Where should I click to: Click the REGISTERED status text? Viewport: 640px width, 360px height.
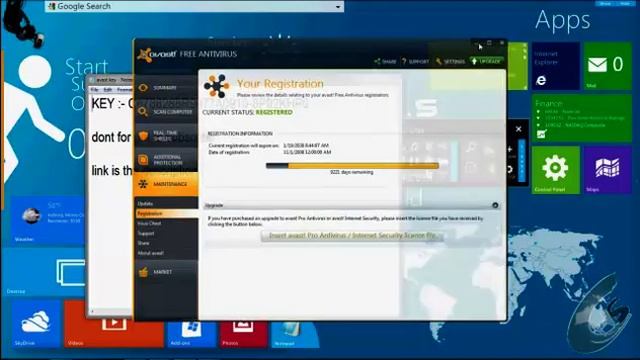pos(274,112)
